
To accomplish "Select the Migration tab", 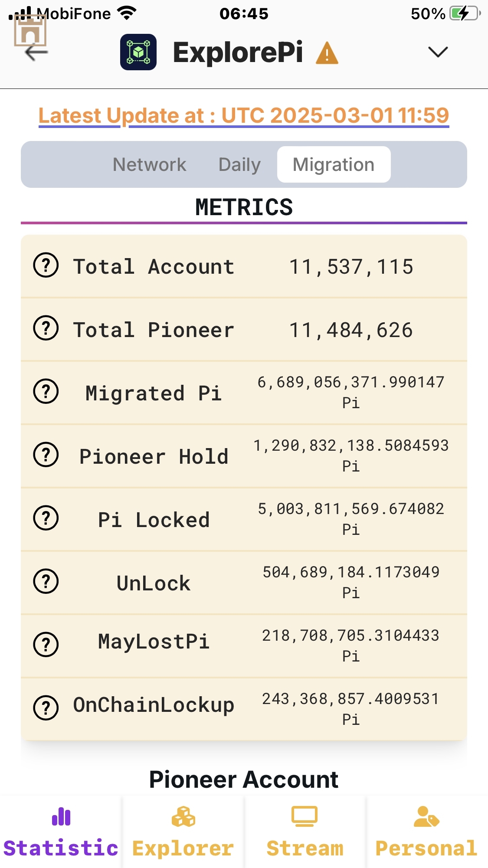I will tap(334, 164).
